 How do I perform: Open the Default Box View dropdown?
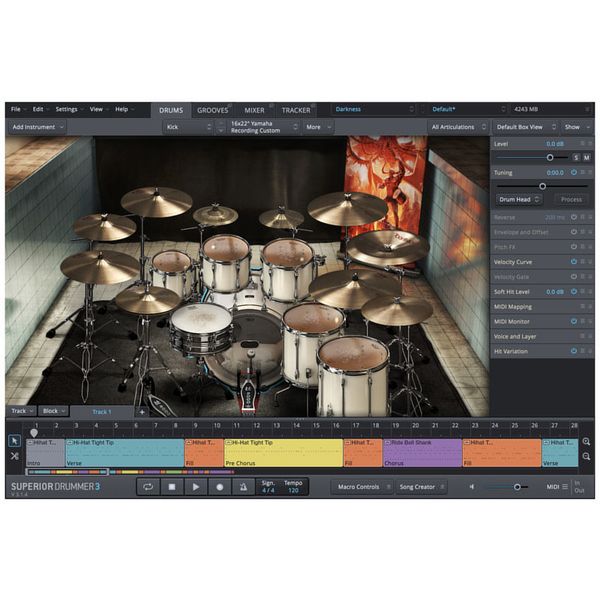click(x=526, y=127)
